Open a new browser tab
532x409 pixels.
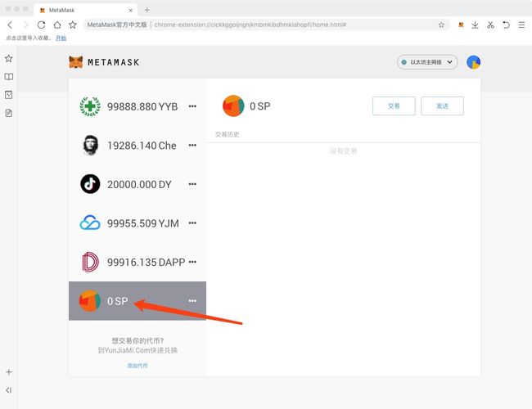tap(147, 10)
